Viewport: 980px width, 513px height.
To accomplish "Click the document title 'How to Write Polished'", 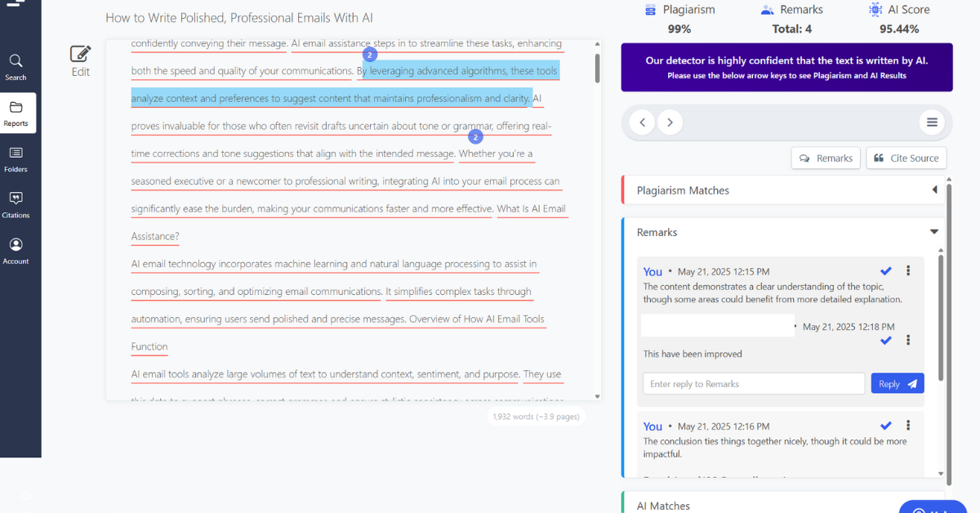I will point(239,17).
